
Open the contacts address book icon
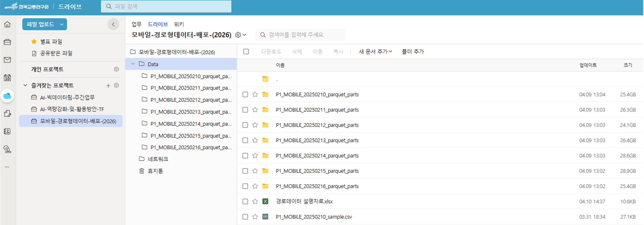[x=7, y=131]
